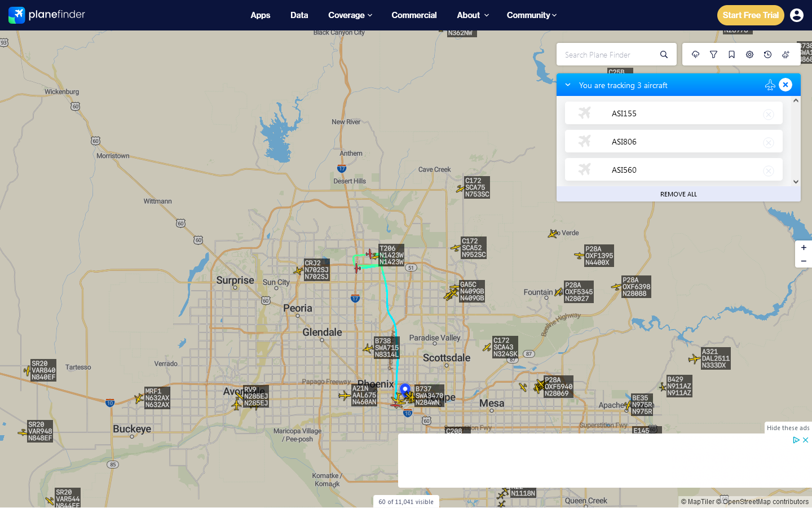The height and width of the screenshot is (508, 812).
Task: Click the add tracked aircraft icon in toolbar
Action: point(785,55)
